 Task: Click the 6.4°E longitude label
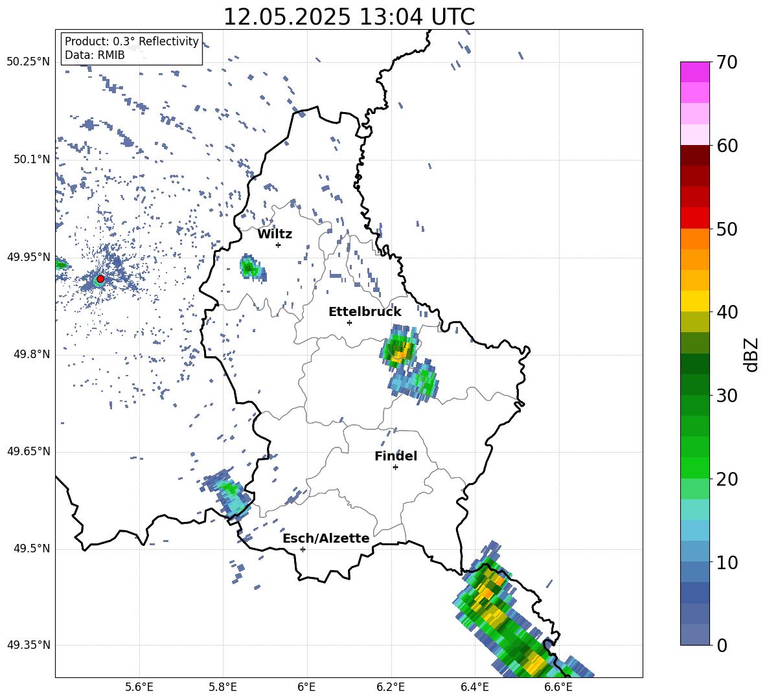pyautogui.click(x=474, y=687)
